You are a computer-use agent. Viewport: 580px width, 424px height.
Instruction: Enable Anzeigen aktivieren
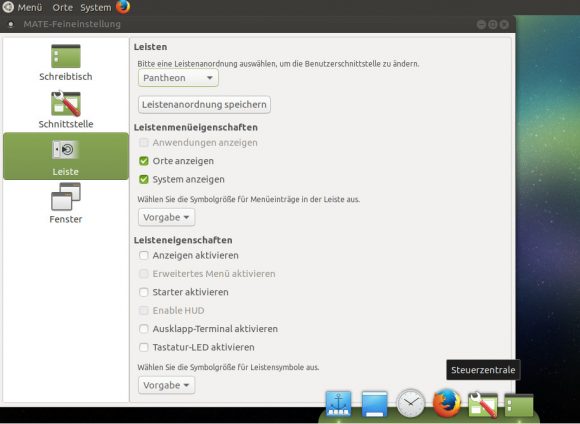pos(144,255)
